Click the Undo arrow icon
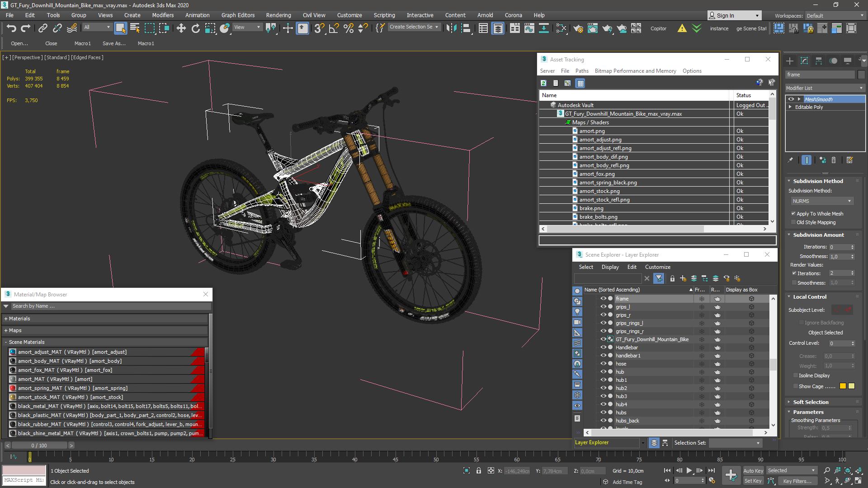 [11, 28]
